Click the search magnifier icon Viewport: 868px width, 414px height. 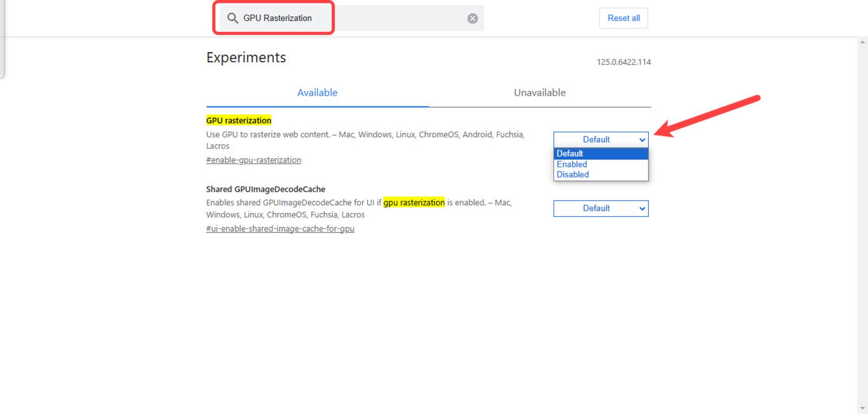click(x=232, y=18)
